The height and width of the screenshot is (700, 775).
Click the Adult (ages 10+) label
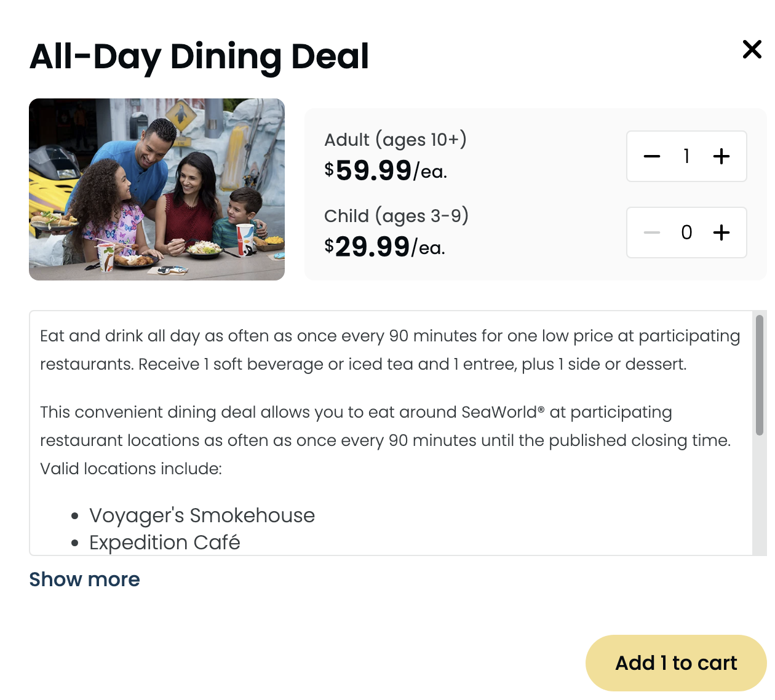[395, 140]
